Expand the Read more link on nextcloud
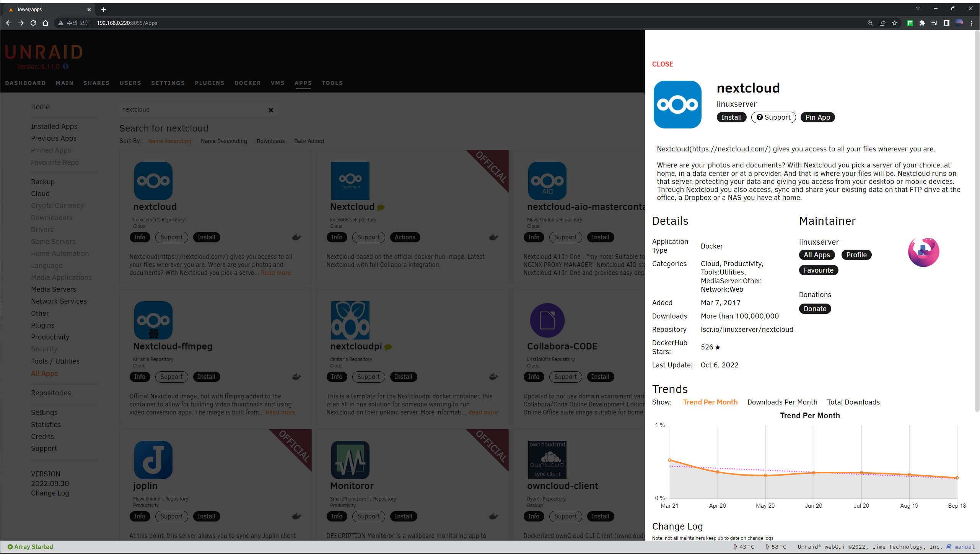Screen dimensions: 980x554 (x=275, y=273)
